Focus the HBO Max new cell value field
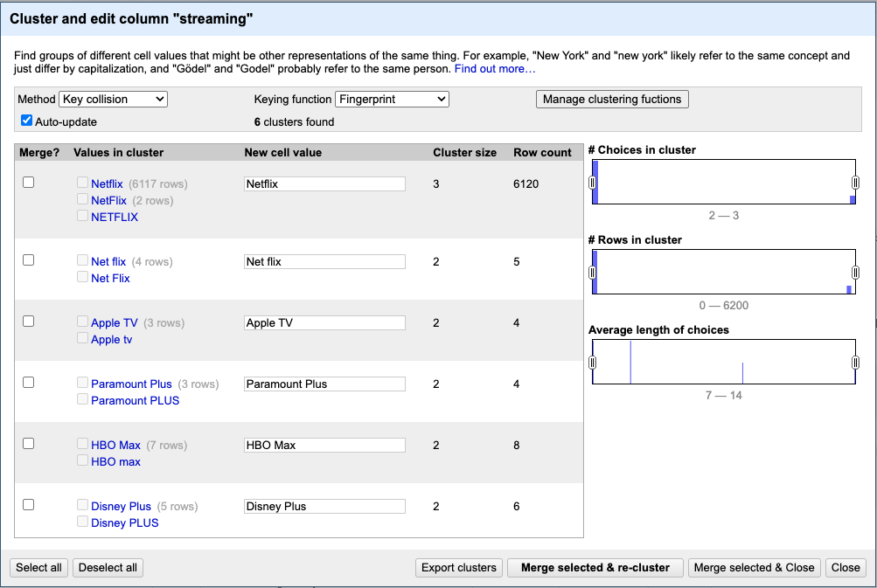The height and width of the screenshot is (588, 877). 324,445
